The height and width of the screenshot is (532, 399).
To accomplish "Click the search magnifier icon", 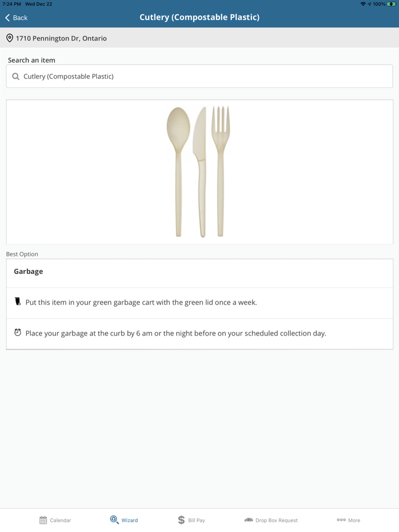I will [16, 76].
